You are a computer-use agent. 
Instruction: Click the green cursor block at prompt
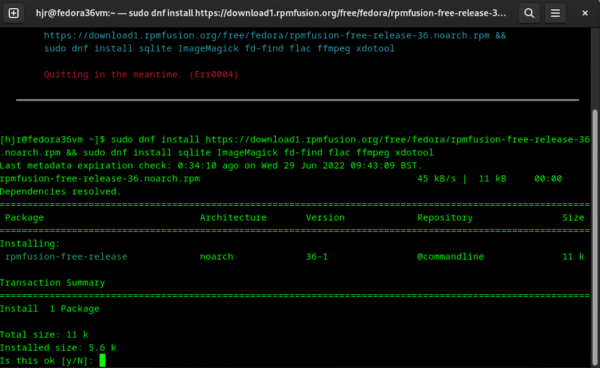102,360
